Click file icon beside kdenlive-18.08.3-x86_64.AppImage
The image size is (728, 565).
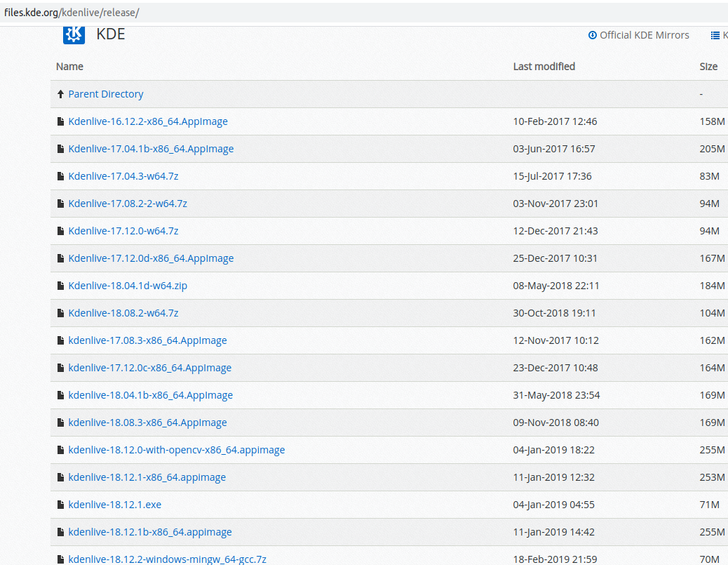click(x=60, y=423)
